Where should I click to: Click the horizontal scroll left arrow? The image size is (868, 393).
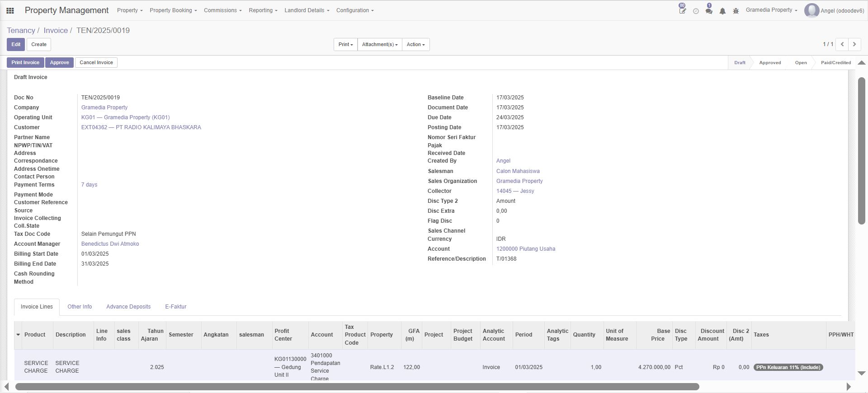[6, 387]
